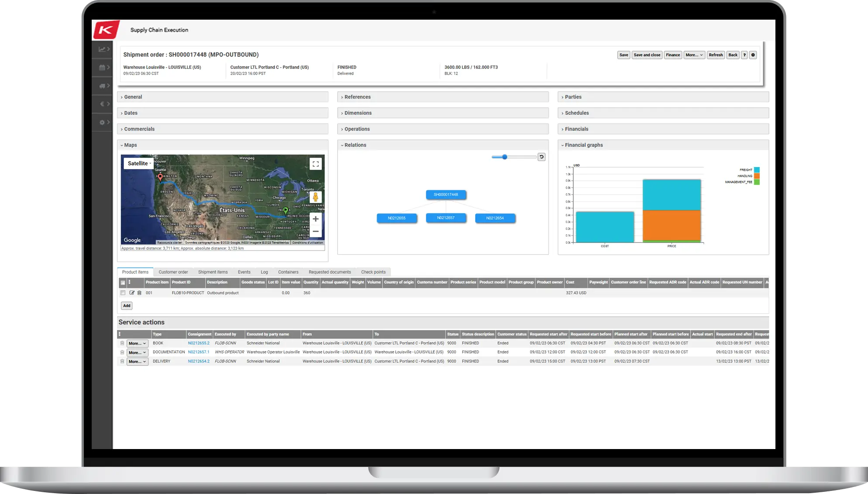This screenshot has height=494, width=868.
Task: Delete product item 001 with trash icon
Action: pyautogui.click(x=139, y=293)
